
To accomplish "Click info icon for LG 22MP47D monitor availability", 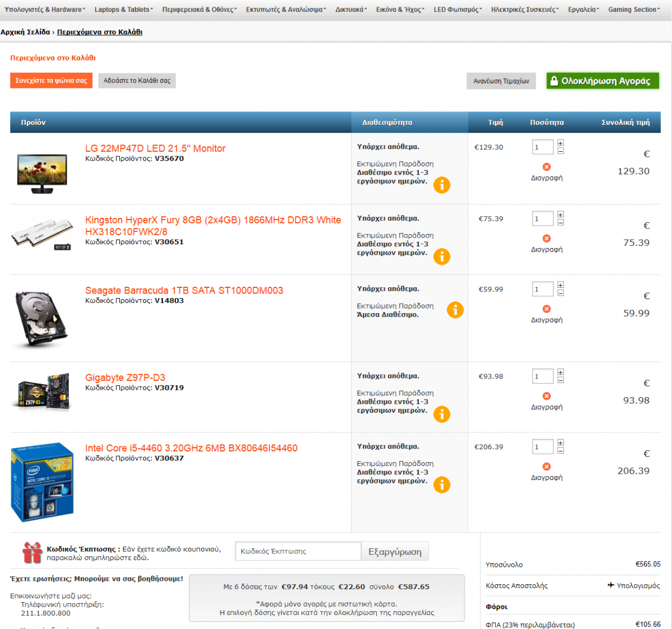I will click(x=442, y=185).
